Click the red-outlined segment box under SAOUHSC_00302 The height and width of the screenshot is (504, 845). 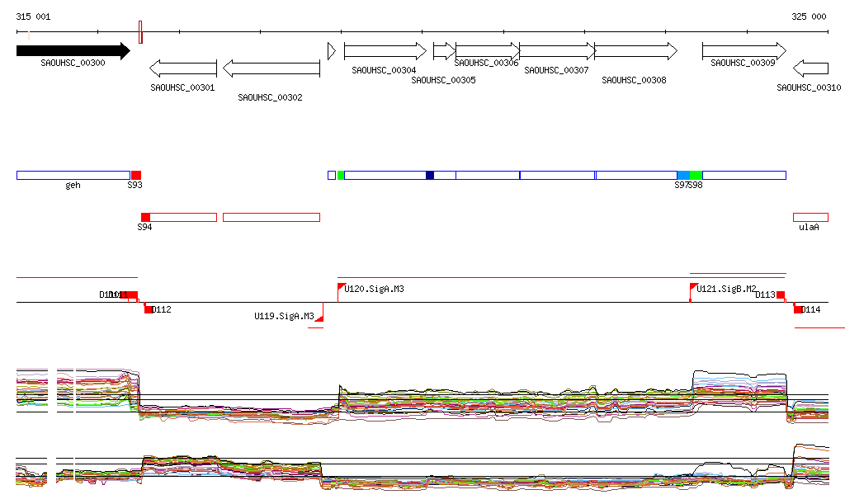coord(271,217)
